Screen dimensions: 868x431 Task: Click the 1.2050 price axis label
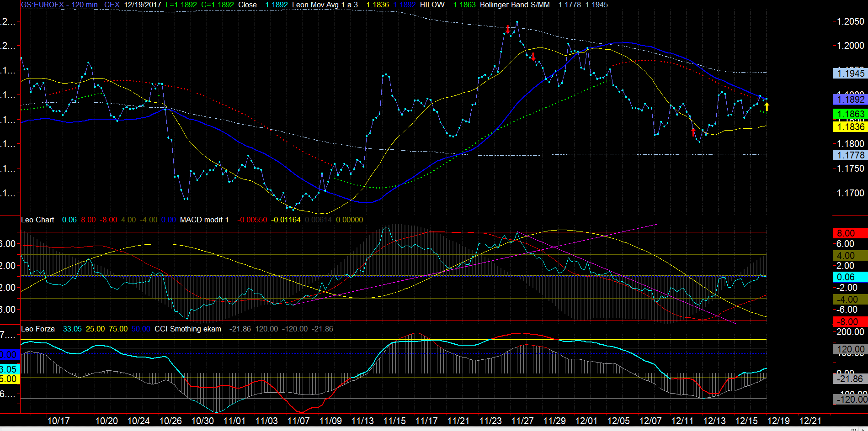[x=850, y=21]
